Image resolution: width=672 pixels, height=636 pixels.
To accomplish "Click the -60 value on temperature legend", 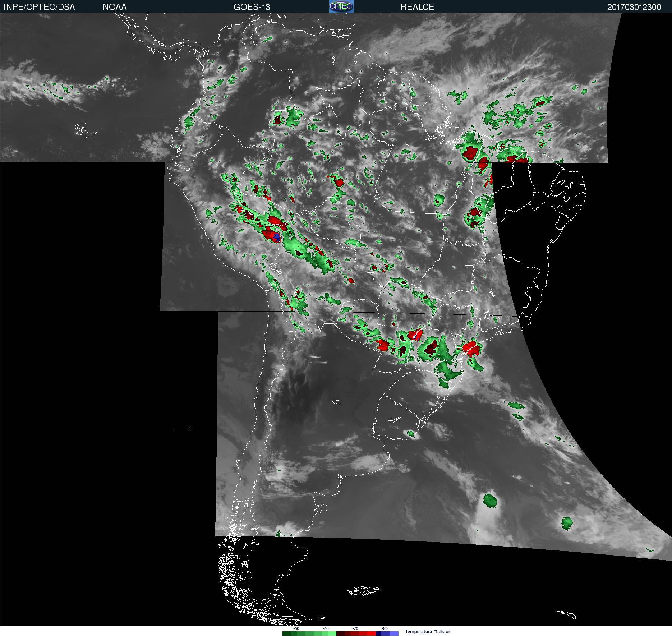I will coord(326,628).
